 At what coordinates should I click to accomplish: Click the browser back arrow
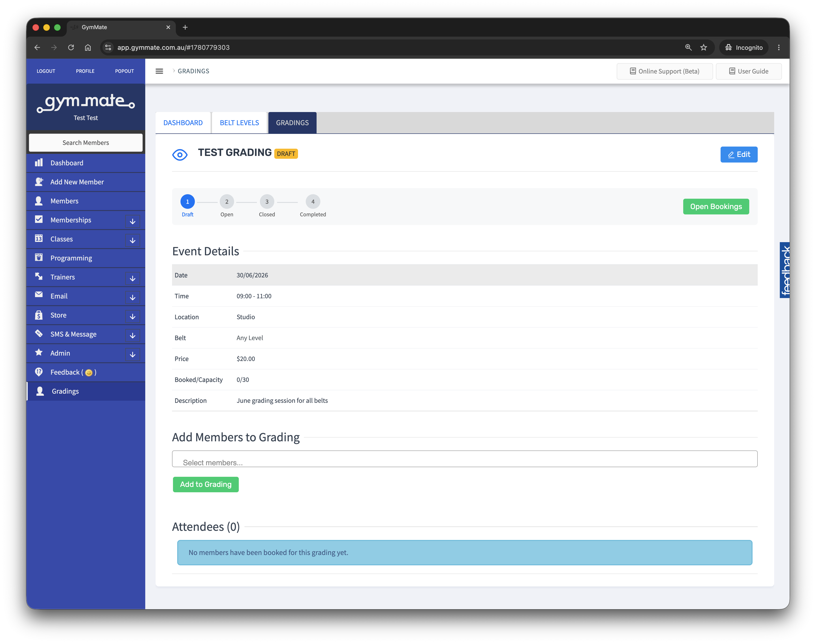pos(37,47)
